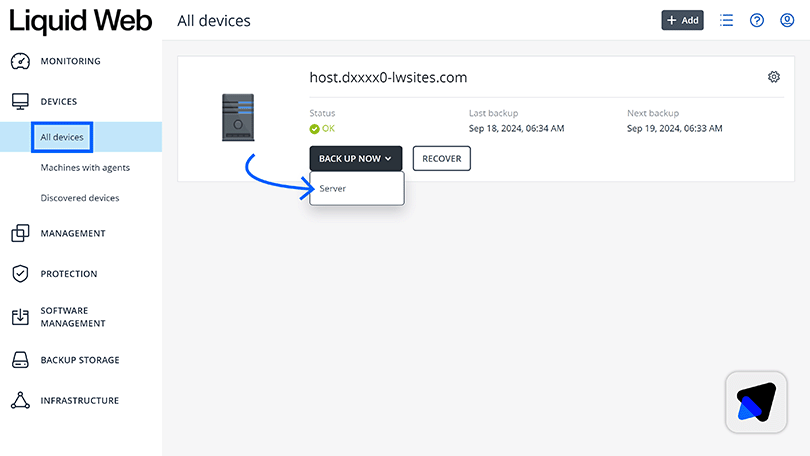
Task: Expand the Protection section
Action: 69,274
